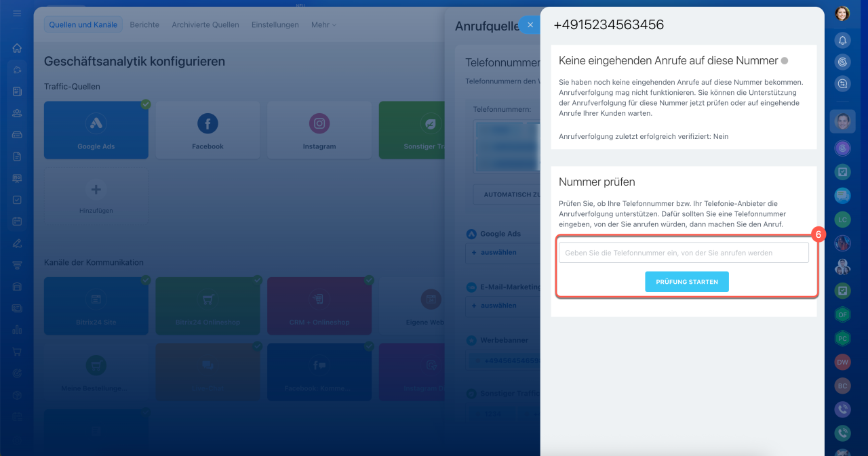
Task: Focus the phone number input field
Action: coord(684,253)
